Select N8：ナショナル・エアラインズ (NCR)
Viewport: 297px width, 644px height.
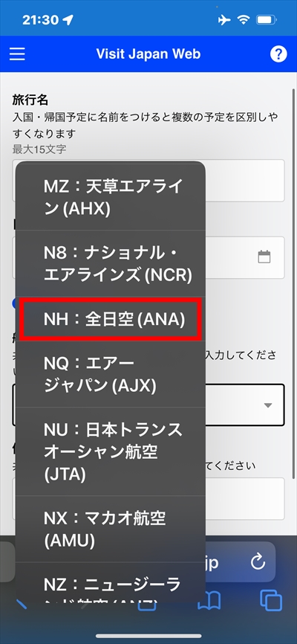(x=111, y=264)
